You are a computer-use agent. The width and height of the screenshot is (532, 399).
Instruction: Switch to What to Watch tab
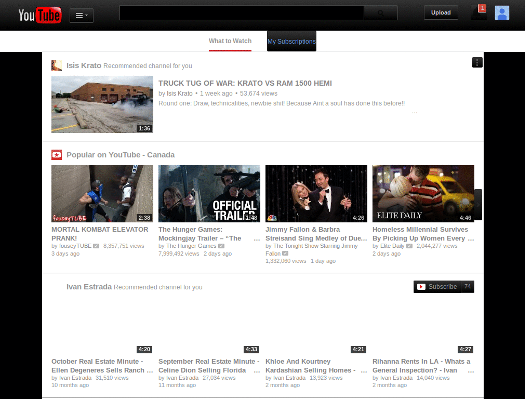click(230, 42)
